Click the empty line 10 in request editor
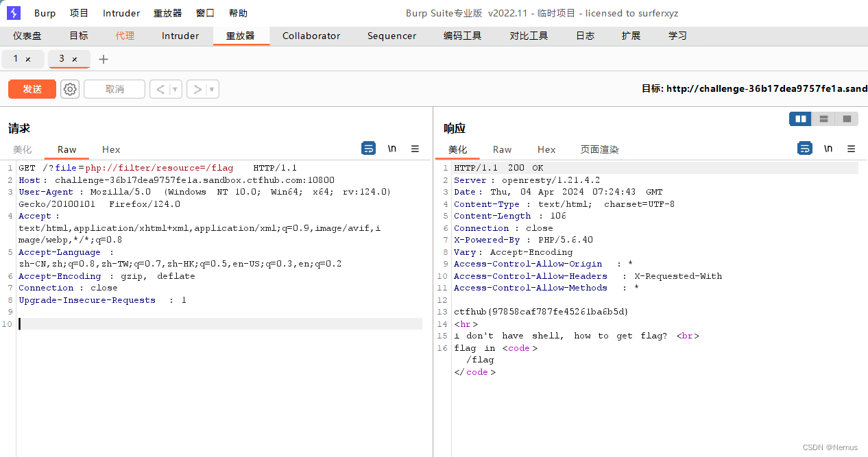Image resolution: width=868 pixels, height=457 pixels. coord(220,324)
